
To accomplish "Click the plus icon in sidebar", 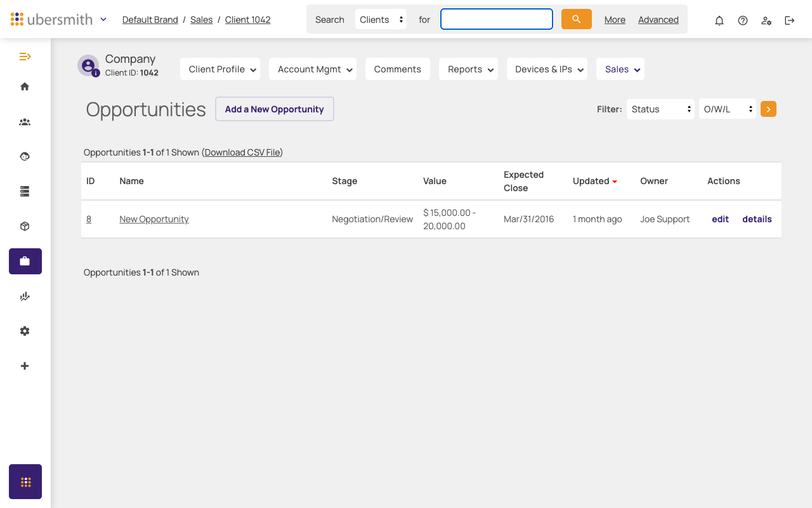I will pyautogui.click(x=25, y=366).
